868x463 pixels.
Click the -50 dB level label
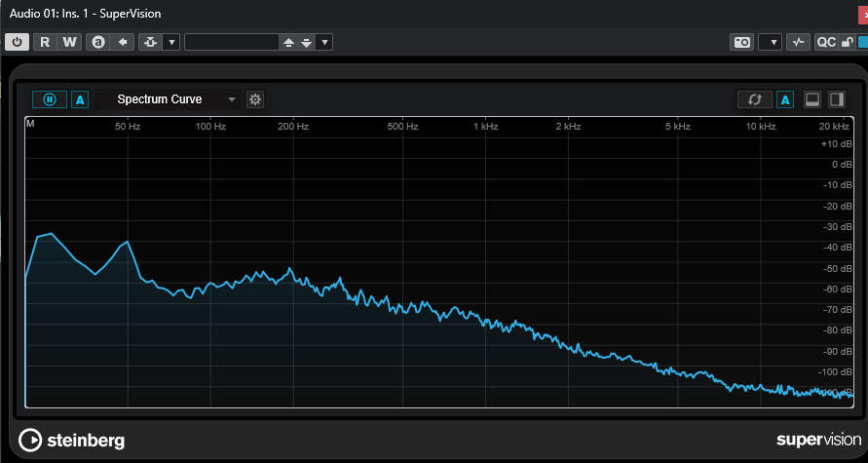coord(838,269)
